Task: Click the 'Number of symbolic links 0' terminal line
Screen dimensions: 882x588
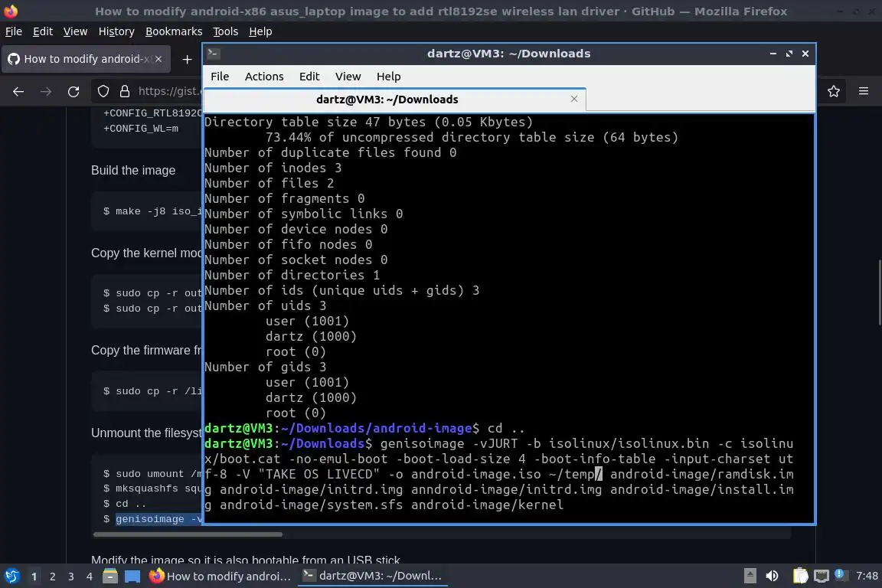Action: point(304,214)
